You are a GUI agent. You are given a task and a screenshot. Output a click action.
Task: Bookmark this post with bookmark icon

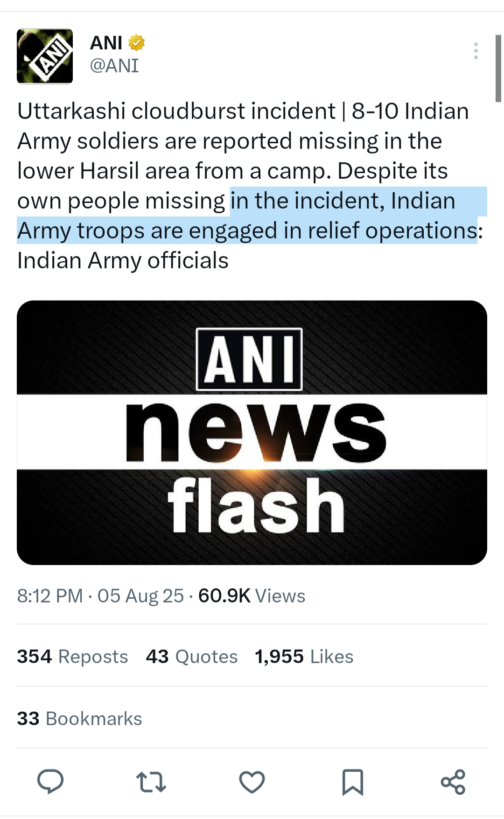(352, 782)
